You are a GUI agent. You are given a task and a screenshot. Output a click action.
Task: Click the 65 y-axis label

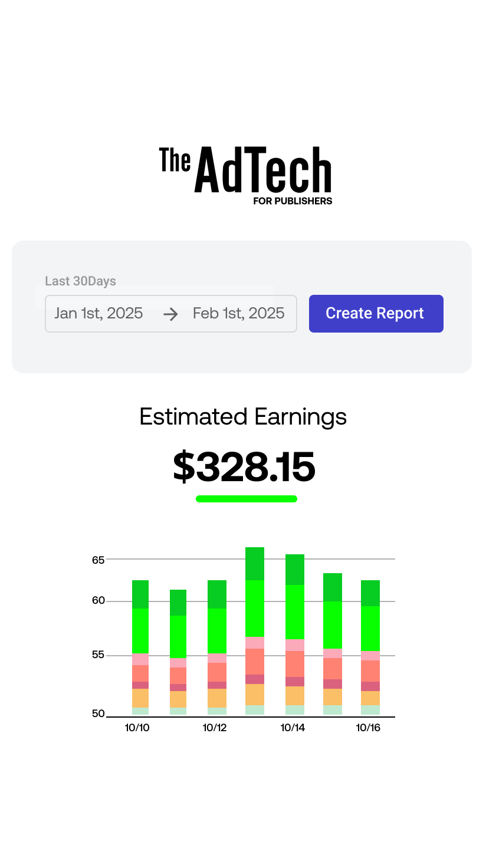pos(98,560)
